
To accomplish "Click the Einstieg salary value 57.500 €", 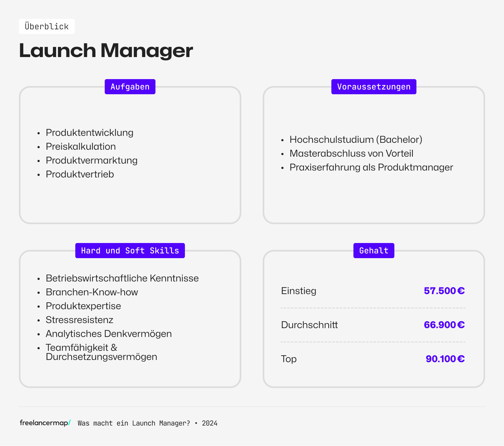I will click(x=444, y=291).
